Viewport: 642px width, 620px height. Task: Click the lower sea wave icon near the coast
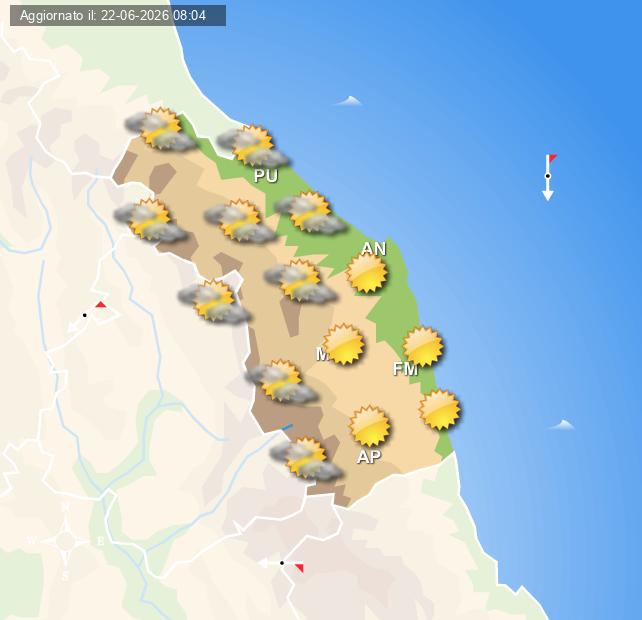[x=562, y=425]
